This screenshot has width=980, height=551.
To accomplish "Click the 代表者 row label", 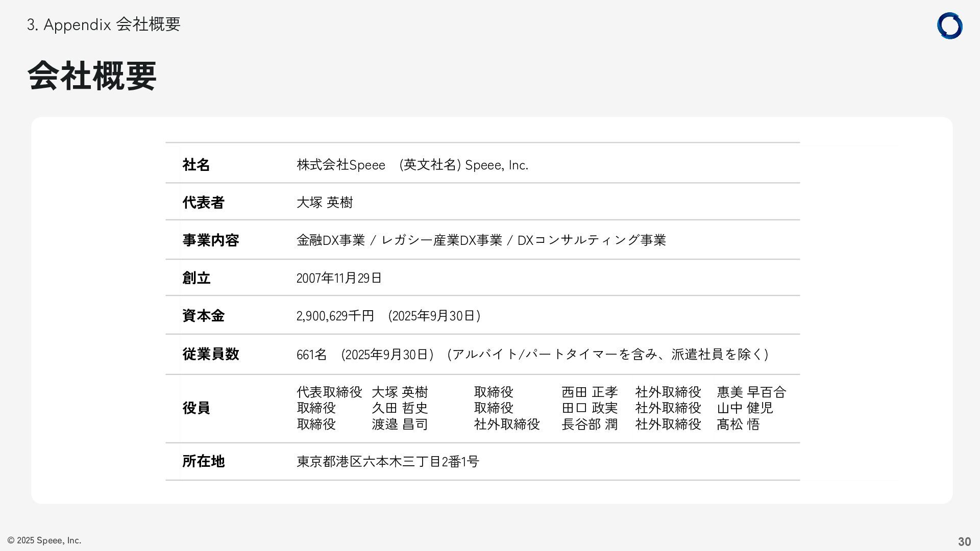I will point(203,203).
